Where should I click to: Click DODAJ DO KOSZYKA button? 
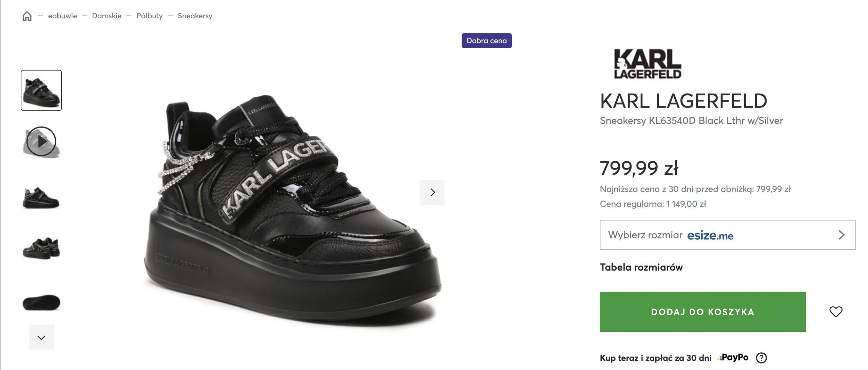point(702,312)
